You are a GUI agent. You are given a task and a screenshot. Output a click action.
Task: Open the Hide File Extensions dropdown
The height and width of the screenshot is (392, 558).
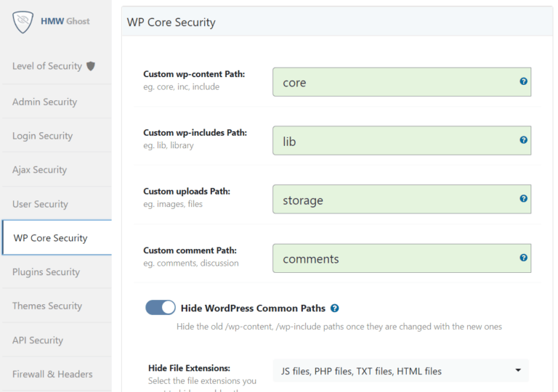pos(400,371)
